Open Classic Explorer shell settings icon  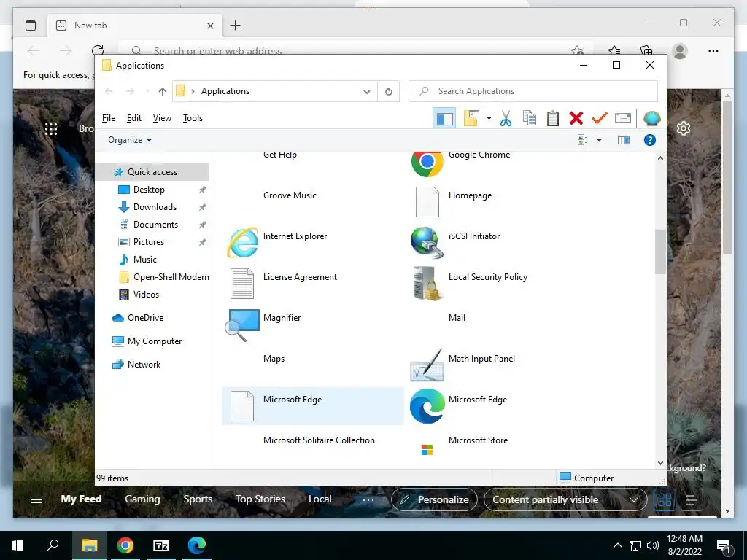coord(651,118)
